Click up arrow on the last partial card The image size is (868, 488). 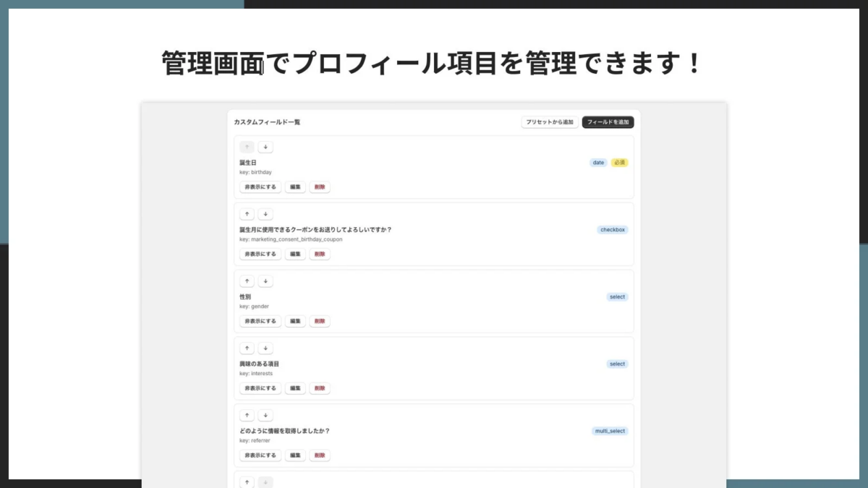pyautogui.click(x=247, y=482)
